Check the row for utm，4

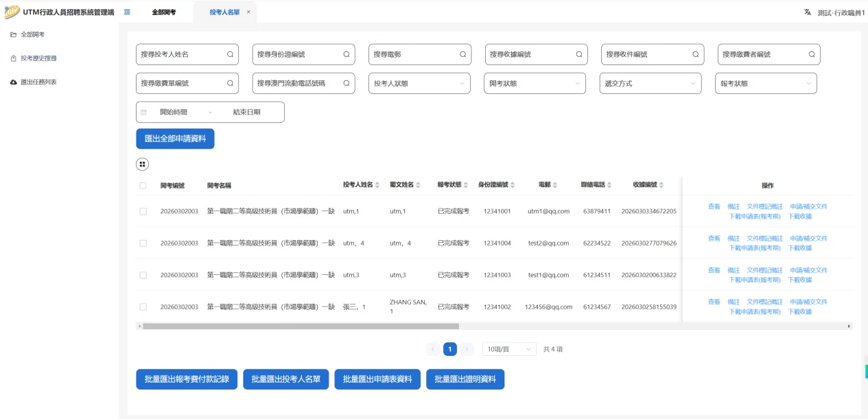[143, 243]
